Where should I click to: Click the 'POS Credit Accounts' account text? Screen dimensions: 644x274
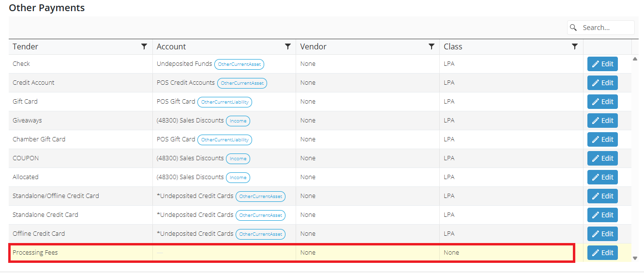(x=186, y=82)
